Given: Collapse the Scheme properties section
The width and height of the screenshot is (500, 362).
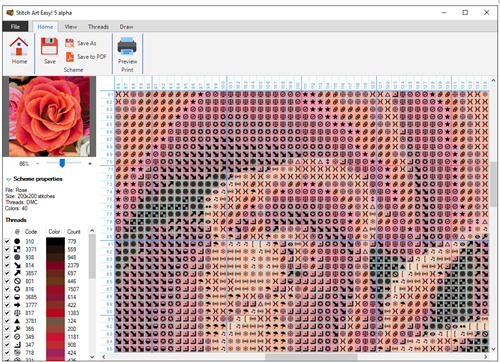Looking at the screenshot, I should [x=8, y=179].
